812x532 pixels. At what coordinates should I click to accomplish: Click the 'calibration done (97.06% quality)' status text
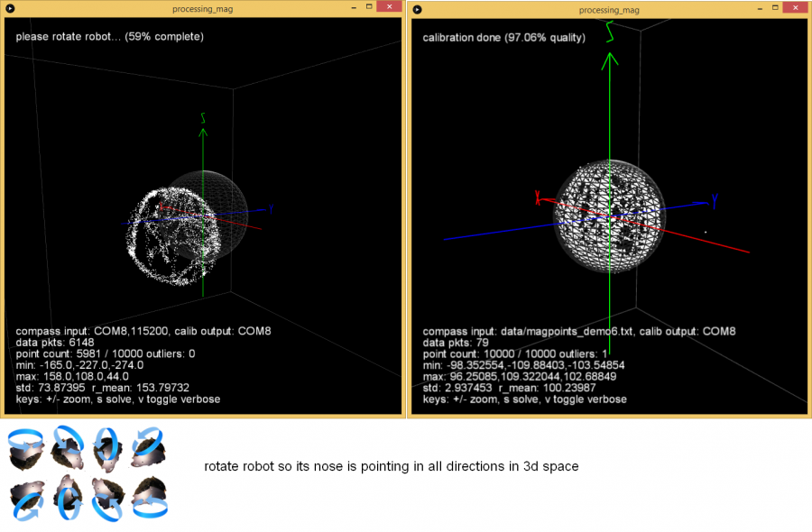(x=503, y=38)
